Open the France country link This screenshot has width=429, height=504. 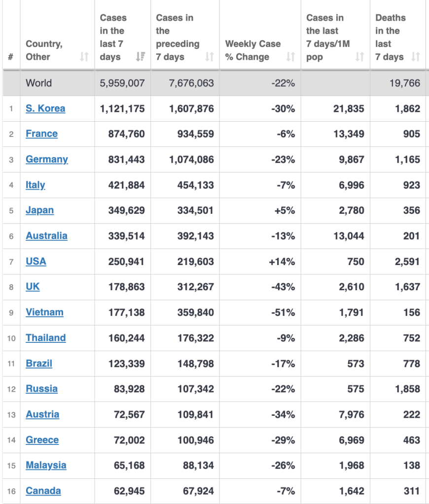[41, 134]
